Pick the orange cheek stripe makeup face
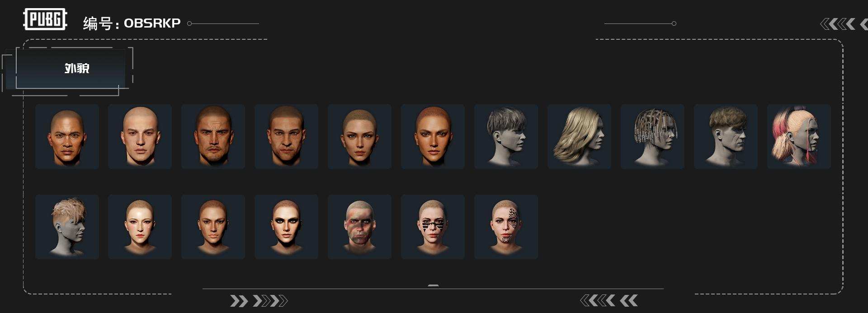 point(213,227)
